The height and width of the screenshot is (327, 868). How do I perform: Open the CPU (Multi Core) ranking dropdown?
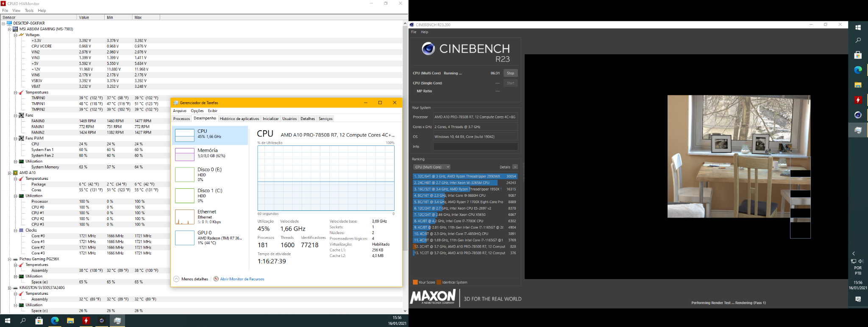432,167
